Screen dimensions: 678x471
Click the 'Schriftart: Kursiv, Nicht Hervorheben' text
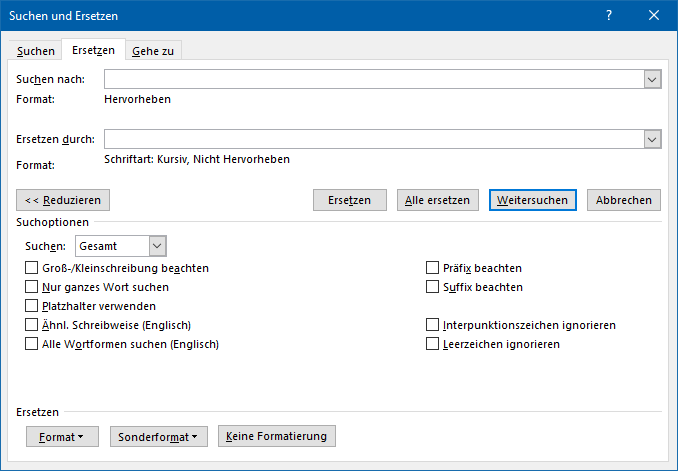click(x=197, y=160)
